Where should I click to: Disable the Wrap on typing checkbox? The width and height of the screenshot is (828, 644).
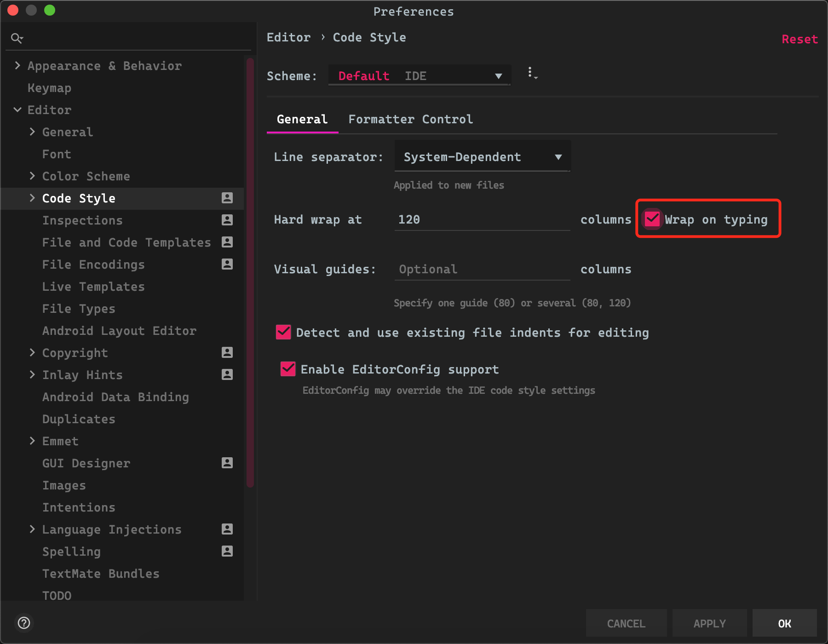tap(652, 219)
